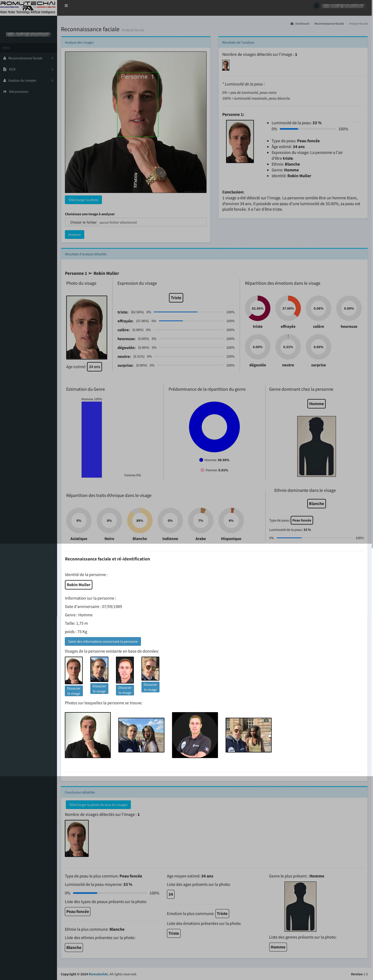Viewport: 373px width, 980px height.
Task: Expand the Reconnaissance faciale sidebar menu
Action: coord(29,58)
